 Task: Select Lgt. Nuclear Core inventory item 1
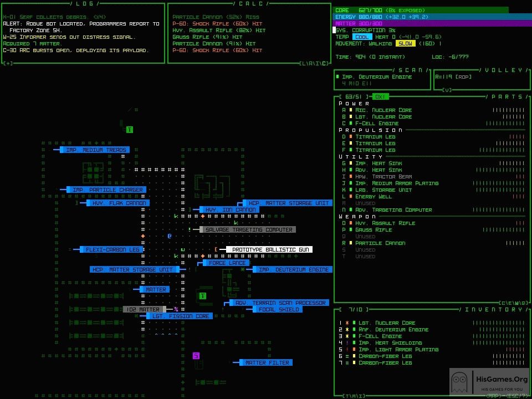pos(432,323)
